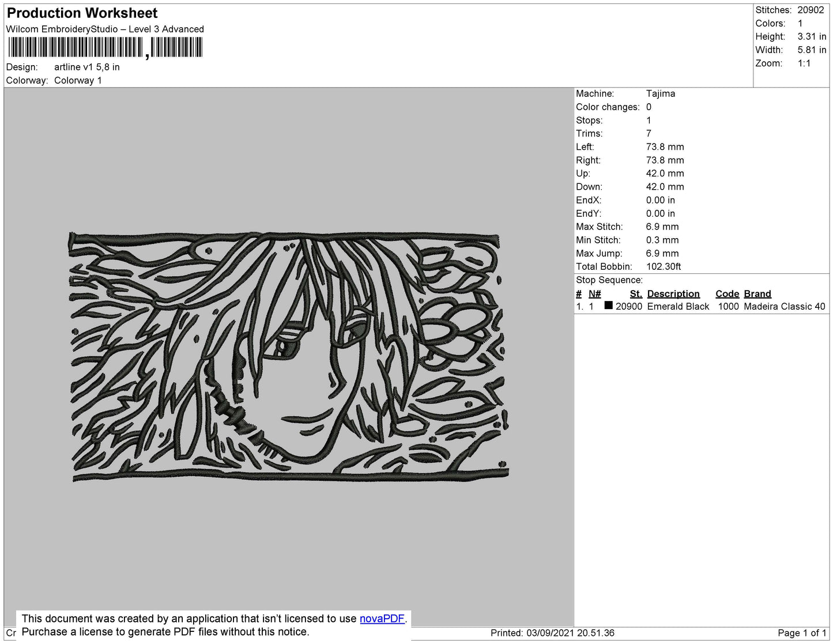Select the Emerald Black color swatch
This screenshot has height=644, width=833.
(608, 306)
